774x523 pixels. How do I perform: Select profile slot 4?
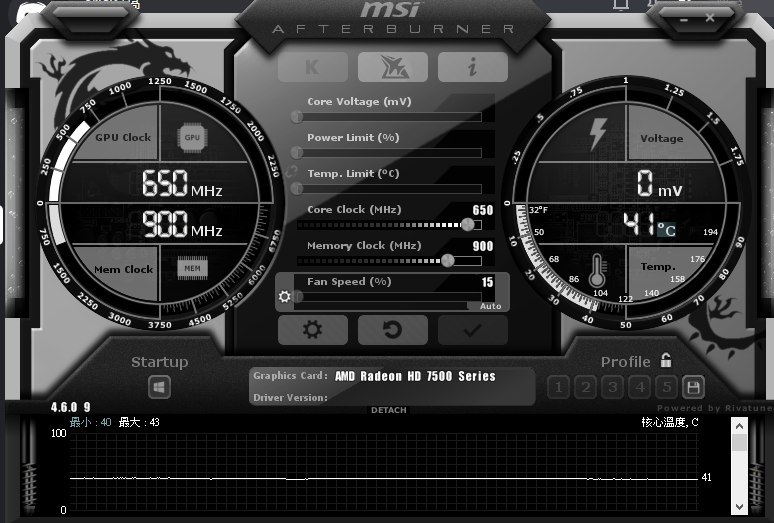640,387
